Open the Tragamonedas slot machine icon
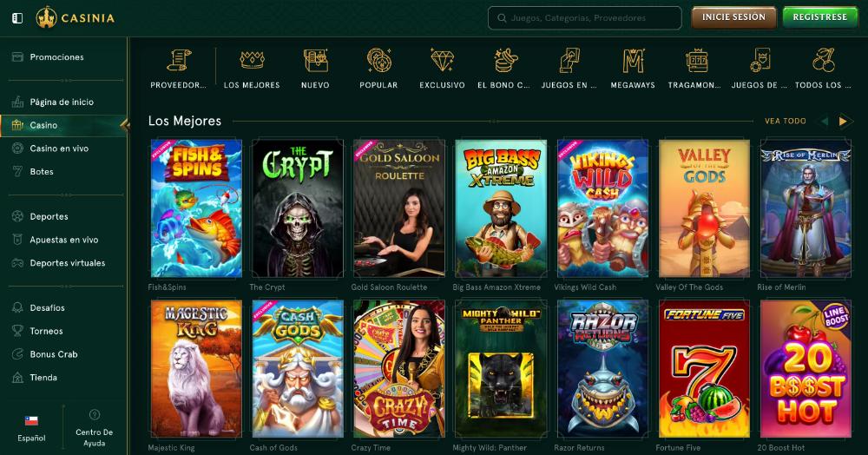868x455 pixels. [696, 60]
